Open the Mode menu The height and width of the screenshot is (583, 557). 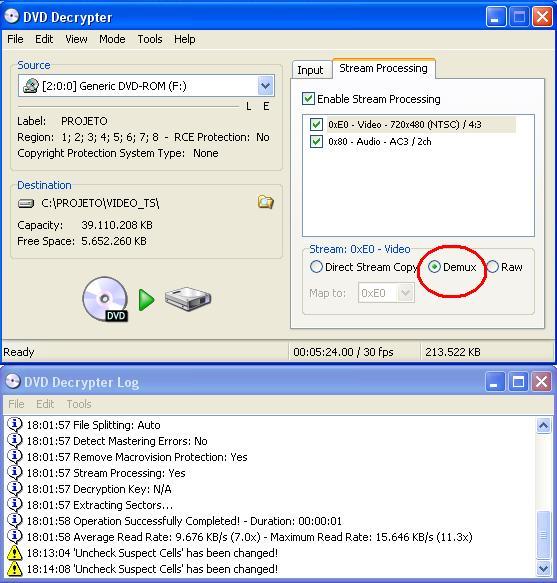coord(112,39)
